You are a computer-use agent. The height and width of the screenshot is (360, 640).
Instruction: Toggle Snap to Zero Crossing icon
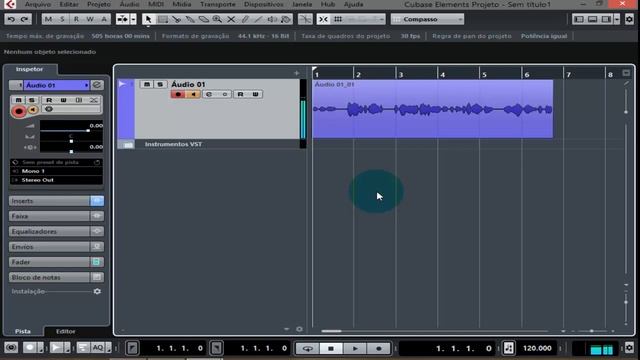pyautogui.click(x=305, y=19)
